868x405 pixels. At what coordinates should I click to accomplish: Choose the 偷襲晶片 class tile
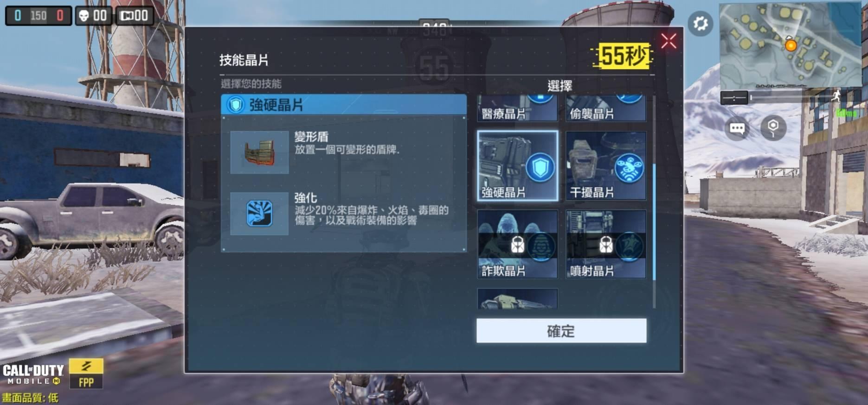pos(606,108)
